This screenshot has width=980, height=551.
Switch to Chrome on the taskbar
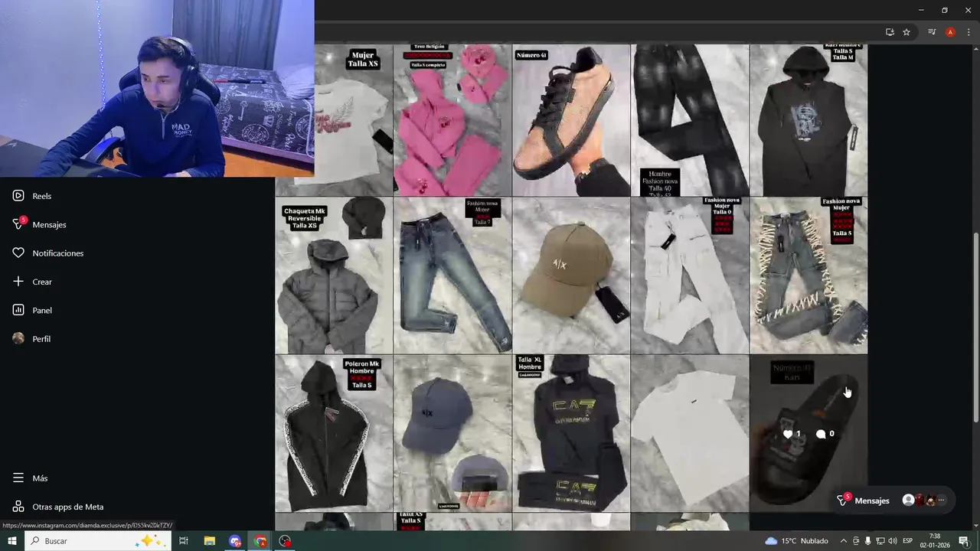(x=260, y=541)
